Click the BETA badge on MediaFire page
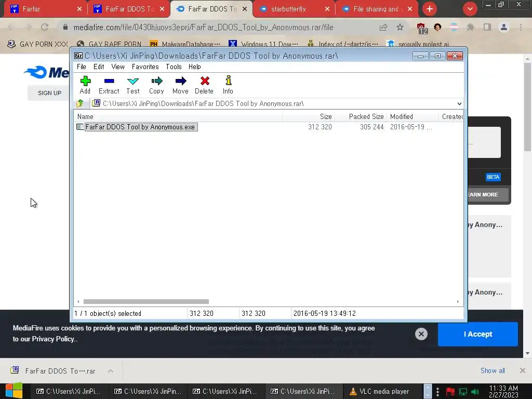This screenshot has height=399, width=532. 493,177
